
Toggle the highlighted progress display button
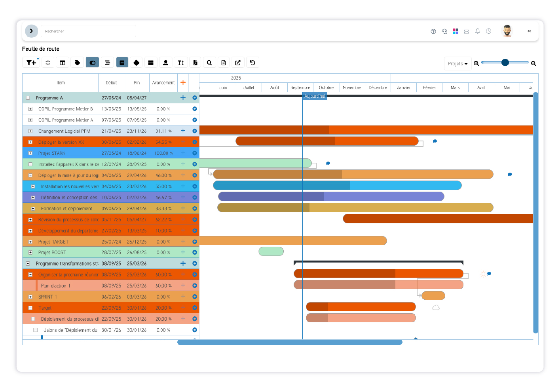[x=92, y=62]
